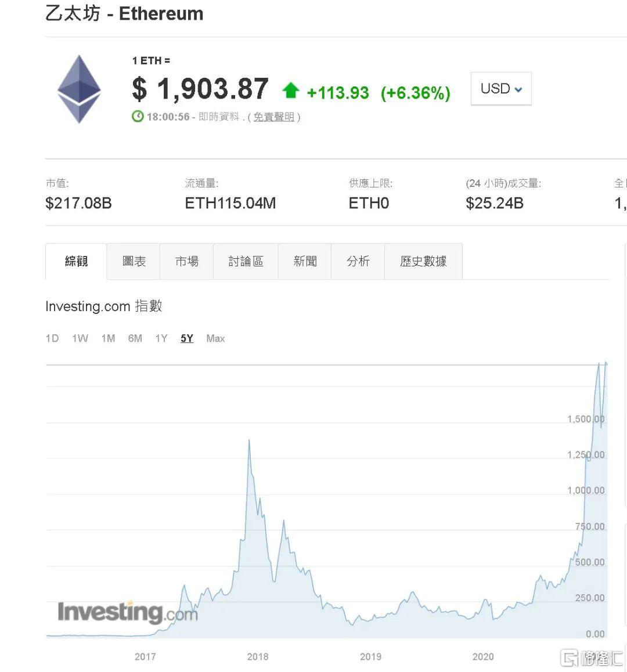This screenshot has width=627, height=672.
Task: Go to the 討論區 discussion tab
Action: pyautogui.click(x=246, y=262)
